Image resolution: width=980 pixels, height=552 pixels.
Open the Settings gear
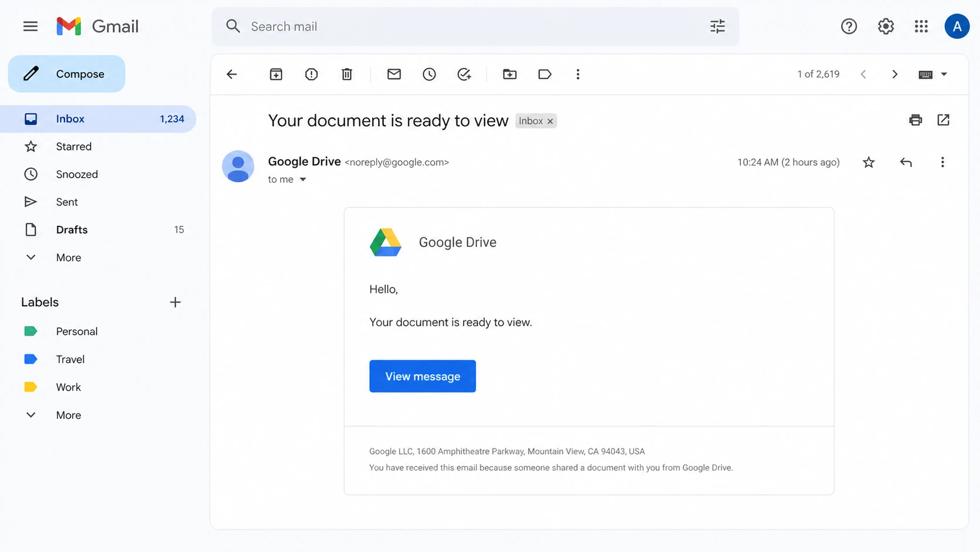[x=886, y=26]
